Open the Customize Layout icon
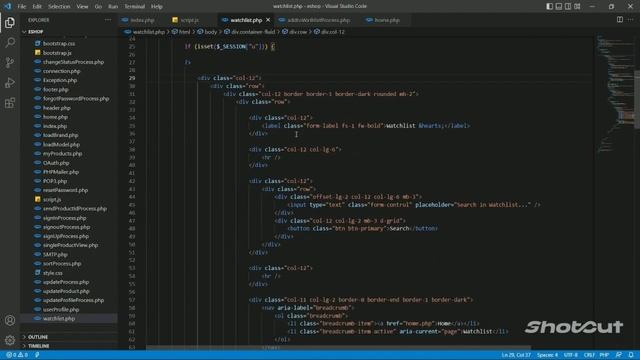 [x=577, y=6]
